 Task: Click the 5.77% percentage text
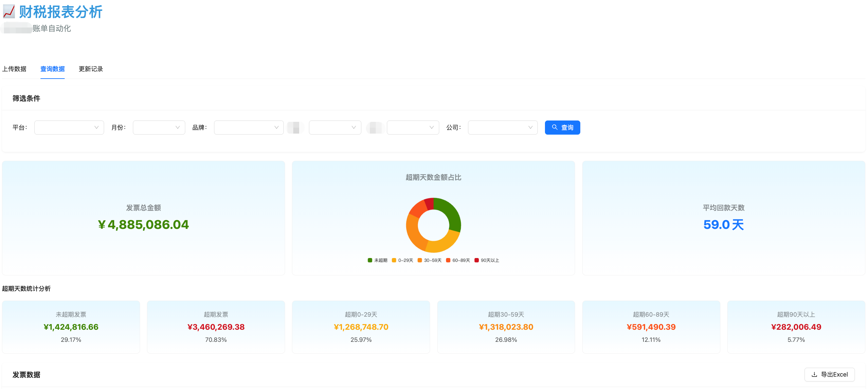pos(796,340)
